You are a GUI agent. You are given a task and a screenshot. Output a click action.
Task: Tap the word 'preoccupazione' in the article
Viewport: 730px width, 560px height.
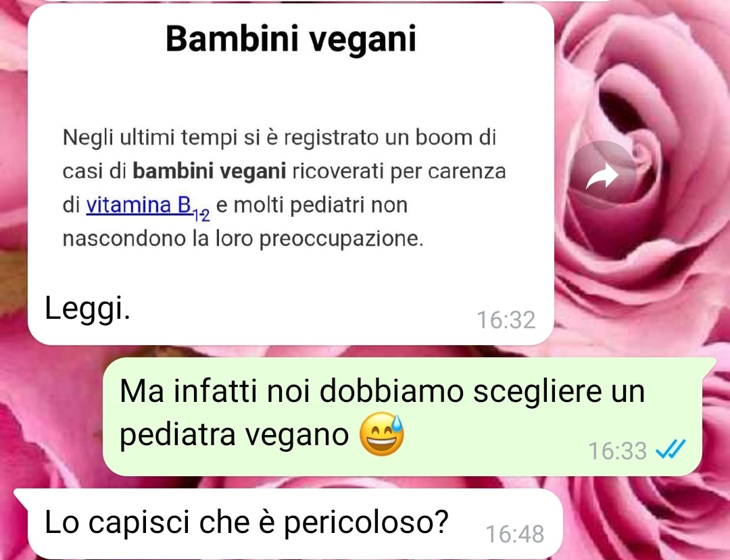[x=341, y=240]
